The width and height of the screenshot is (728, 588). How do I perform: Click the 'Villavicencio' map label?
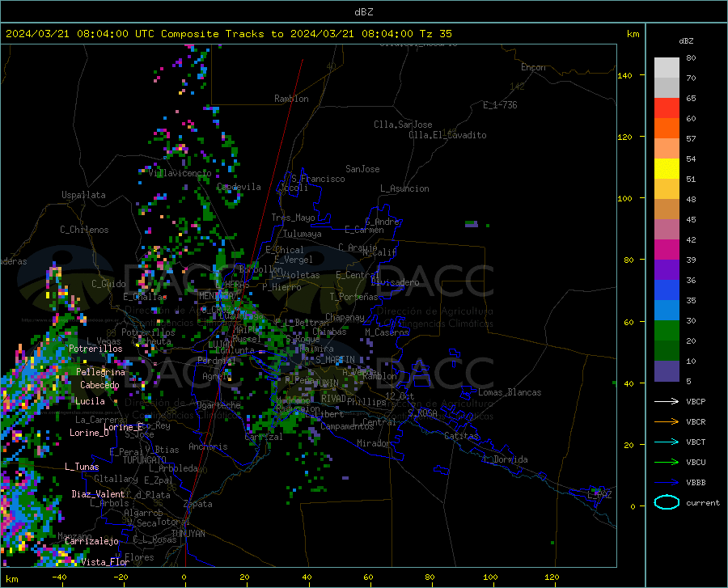(180, 173)
